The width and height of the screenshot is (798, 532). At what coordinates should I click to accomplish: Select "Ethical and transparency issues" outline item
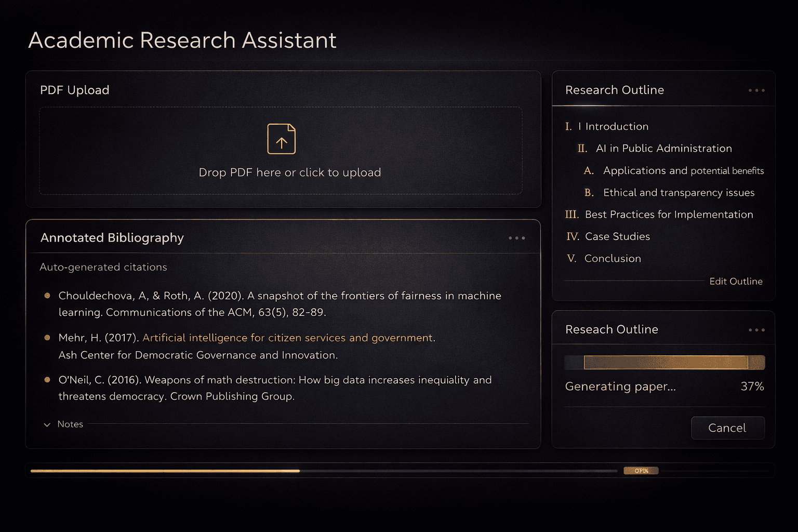click(x=679, y=192)
